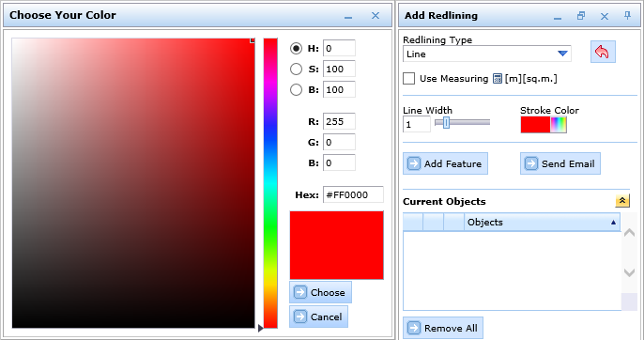Open the measuring calculator icon

click(x=497, y=79)
